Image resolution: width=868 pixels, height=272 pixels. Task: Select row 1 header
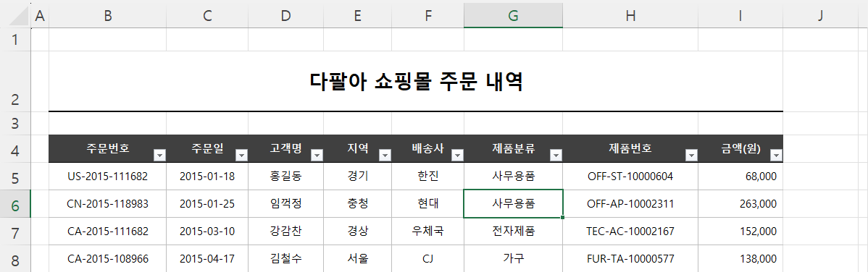pos(15,40)
